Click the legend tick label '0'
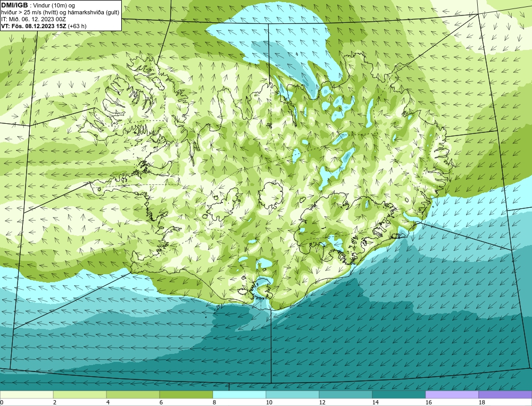 pyautogui.click(x=2, y=402)
